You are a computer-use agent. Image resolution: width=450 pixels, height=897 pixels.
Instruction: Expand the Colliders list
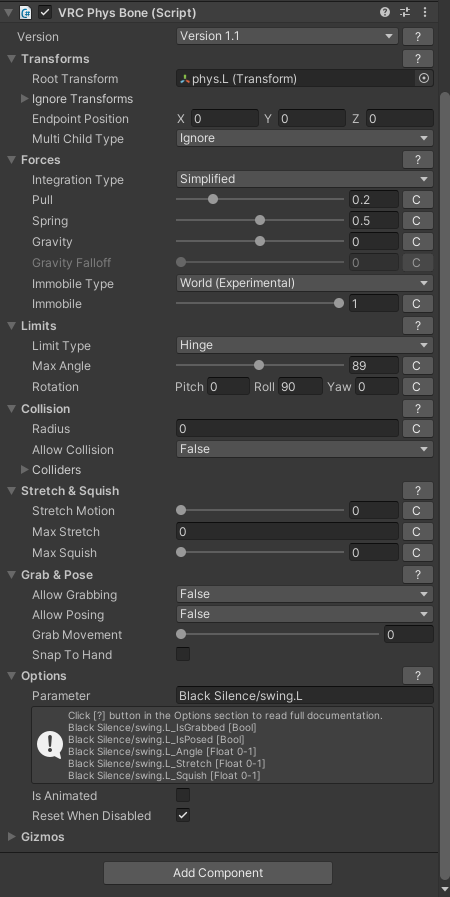[x=25, y=469]
